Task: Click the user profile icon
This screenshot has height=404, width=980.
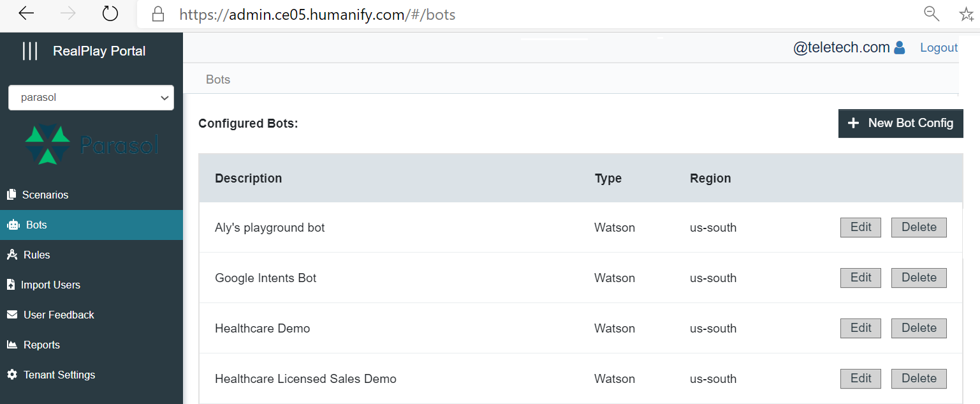Action: pyautogui.click(x=900, y=47)
